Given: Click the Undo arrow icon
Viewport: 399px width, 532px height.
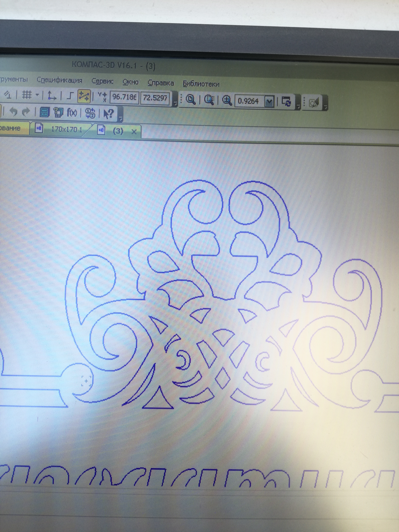Looking at the screenshot, I should point(14,112).
